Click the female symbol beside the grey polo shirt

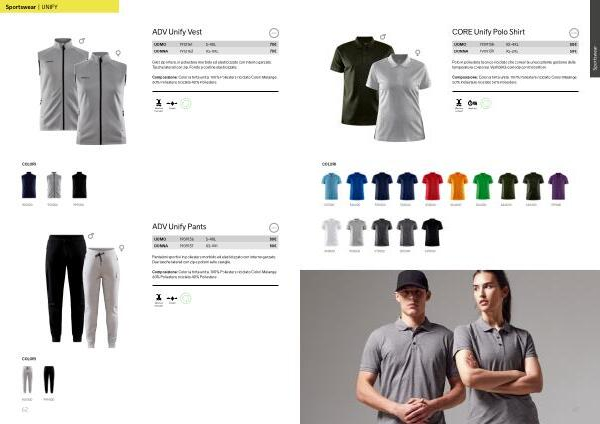tap(418, 52)
